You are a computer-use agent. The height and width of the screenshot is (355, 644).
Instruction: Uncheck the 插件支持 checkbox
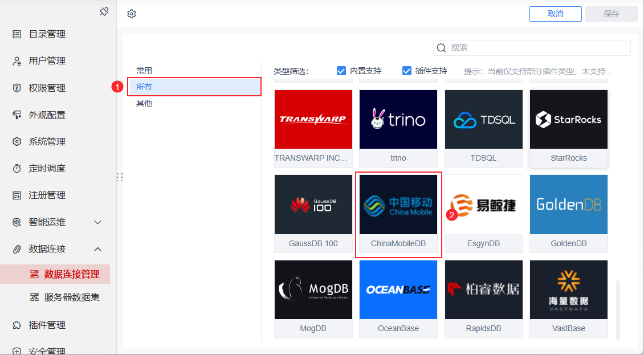coord(406,71)
